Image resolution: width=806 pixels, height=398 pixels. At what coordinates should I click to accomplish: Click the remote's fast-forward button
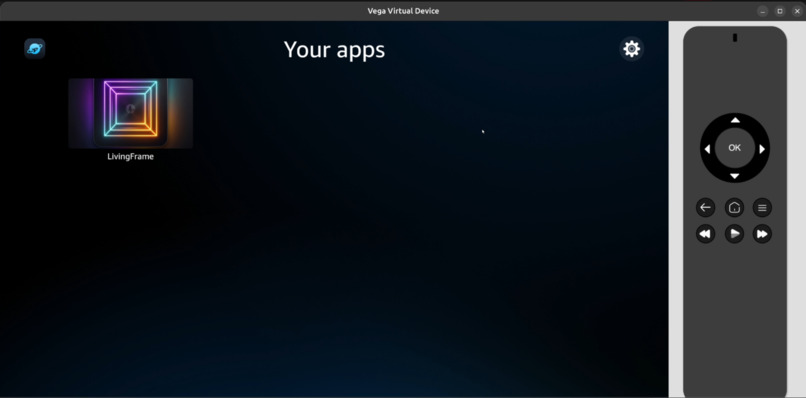(x=762, y=234)
